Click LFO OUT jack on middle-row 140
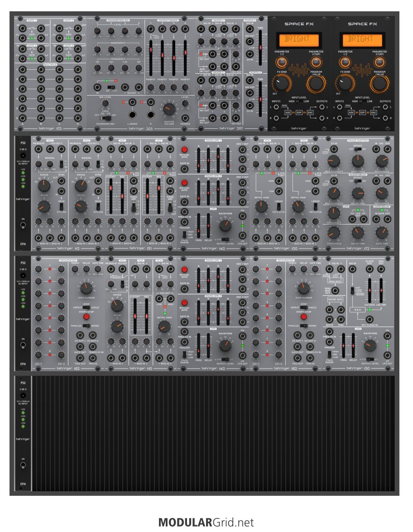Viewport: 413px width, 532px height. pyautogui.click(x=243, y=235)
